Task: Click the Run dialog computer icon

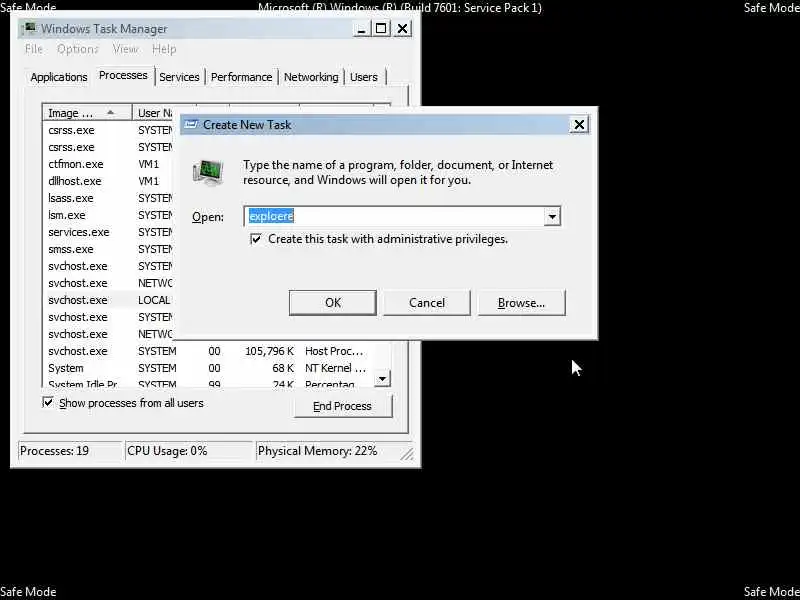Action: (208, 172)
